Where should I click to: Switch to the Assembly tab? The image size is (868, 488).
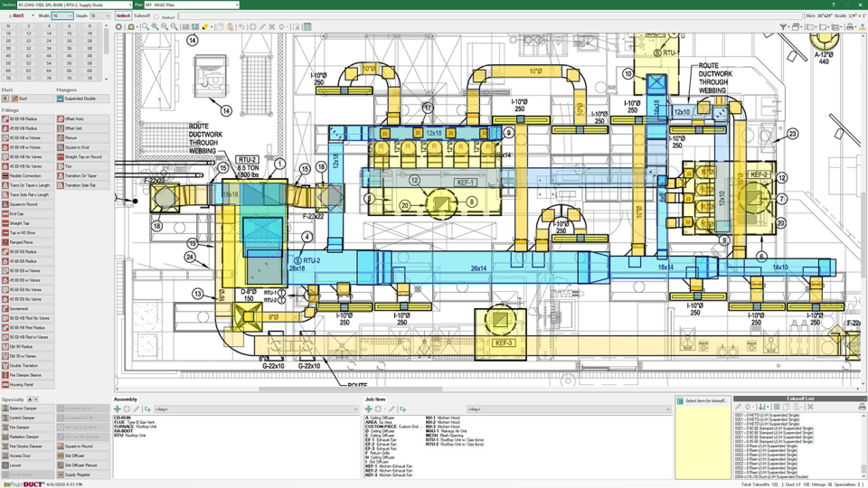coord(126,399)
